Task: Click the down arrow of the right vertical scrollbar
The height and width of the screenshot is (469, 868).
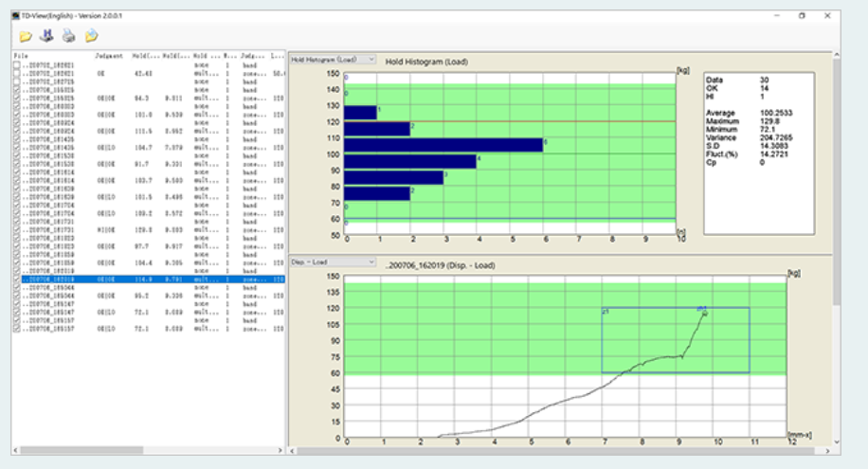Action: [836, 442]
